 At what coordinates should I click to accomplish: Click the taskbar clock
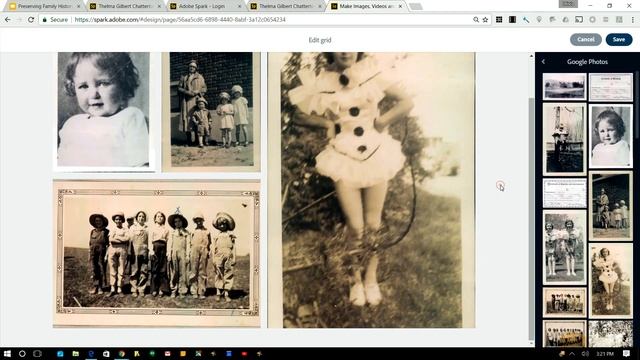point(605,353)
